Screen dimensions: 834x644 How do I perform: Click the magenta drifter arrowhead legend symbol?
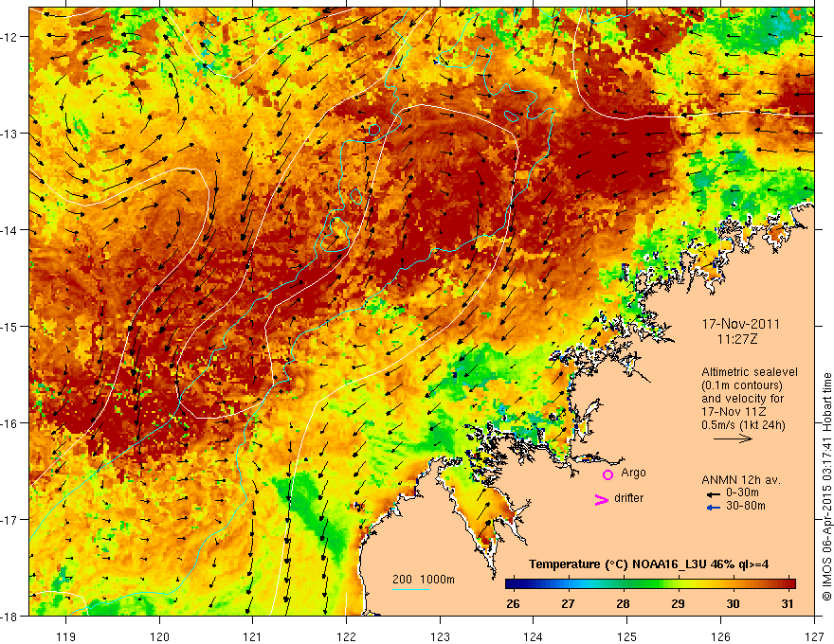601,500
